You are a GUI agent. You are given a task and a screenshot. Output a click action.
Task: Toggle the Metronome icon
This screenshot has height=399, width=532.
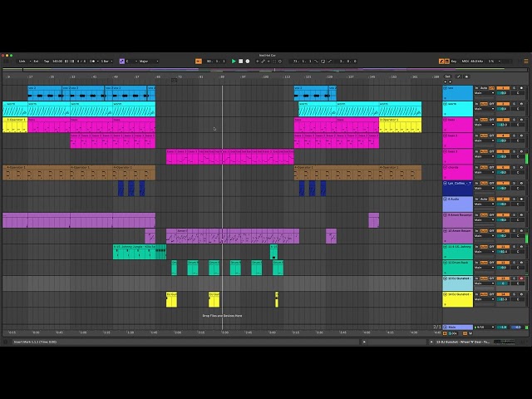click(92, 61)
